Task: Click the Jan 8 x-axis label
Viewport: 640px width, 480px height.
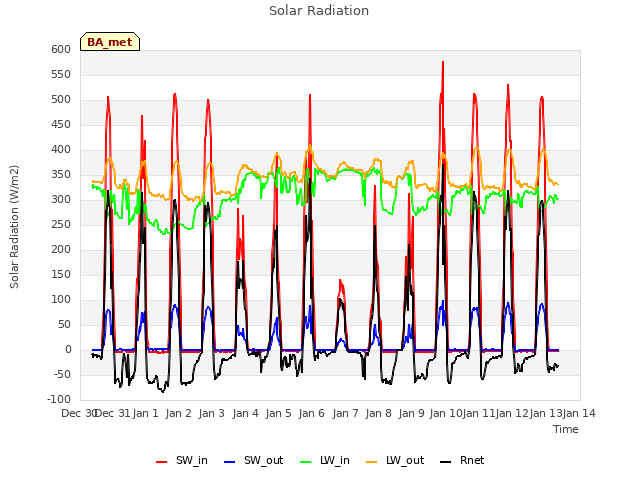Action: (x=379, y=413)
